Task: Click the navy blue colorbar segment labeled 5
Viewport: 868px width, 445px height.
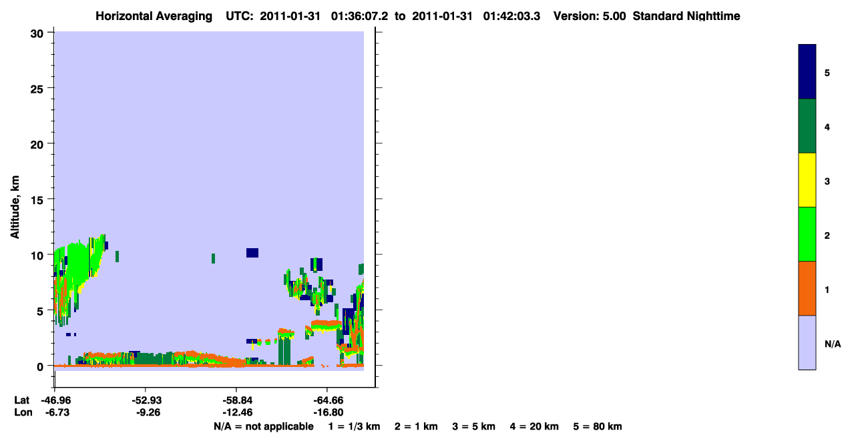Action: click(x=807, y=72)
